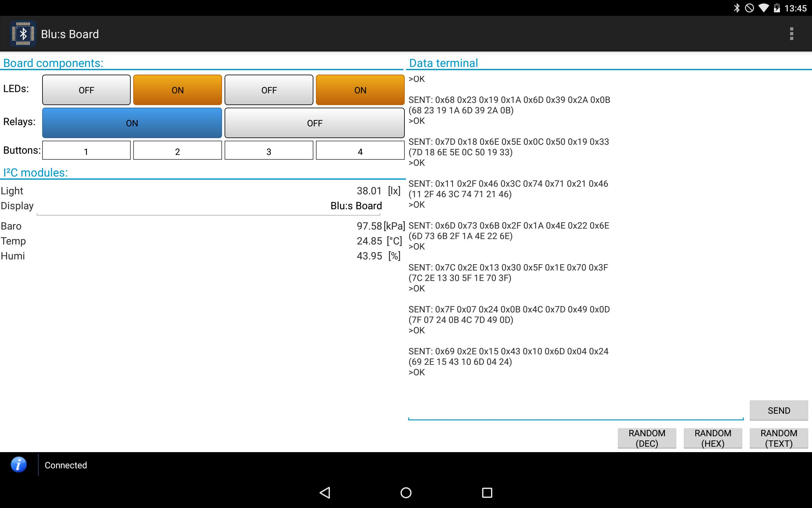The height and width of the screenshot is (508, 812).
Task: Send random text with RANDOM (TEXT)
Action: click(779, 438)
